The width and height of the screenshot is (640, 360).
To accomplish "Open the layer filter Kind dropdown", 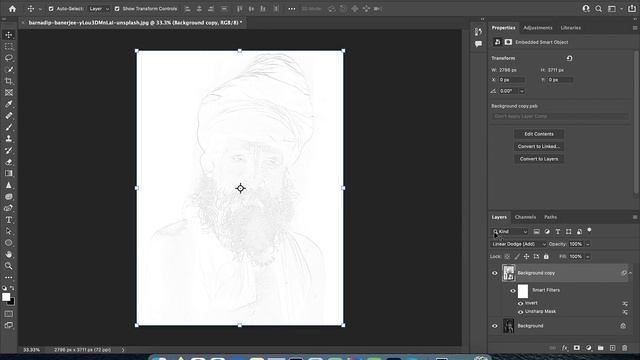I will [x=510, y=231].
